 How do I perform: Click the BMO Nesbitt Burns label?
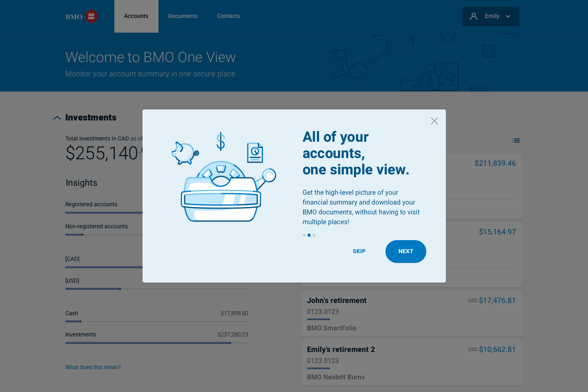click(x=336, y=377)
